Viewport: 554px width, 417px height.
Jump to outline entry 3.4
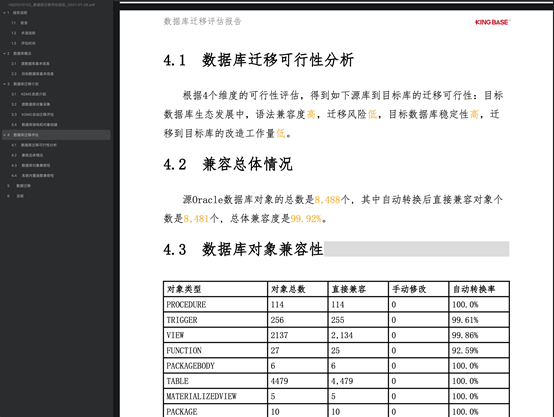click(x=34, y=125)
